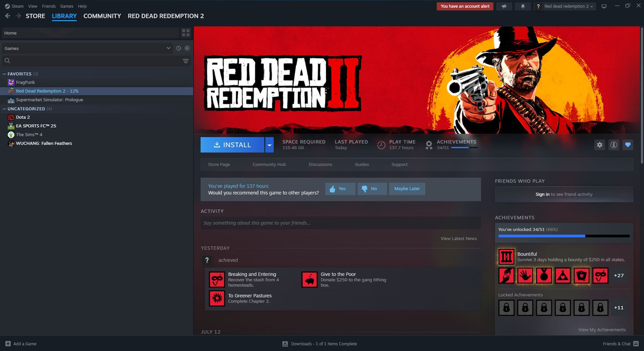Open Friends & Chat
Image resolution: width=644 pixels, height=351 pixels.
pyautogui.click(x=620, y=344)
